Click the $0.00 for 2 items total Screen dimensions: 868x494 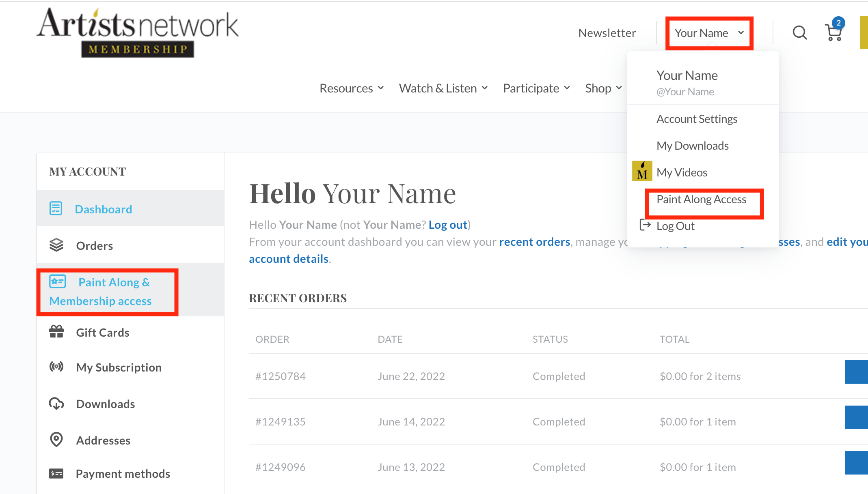700,376
